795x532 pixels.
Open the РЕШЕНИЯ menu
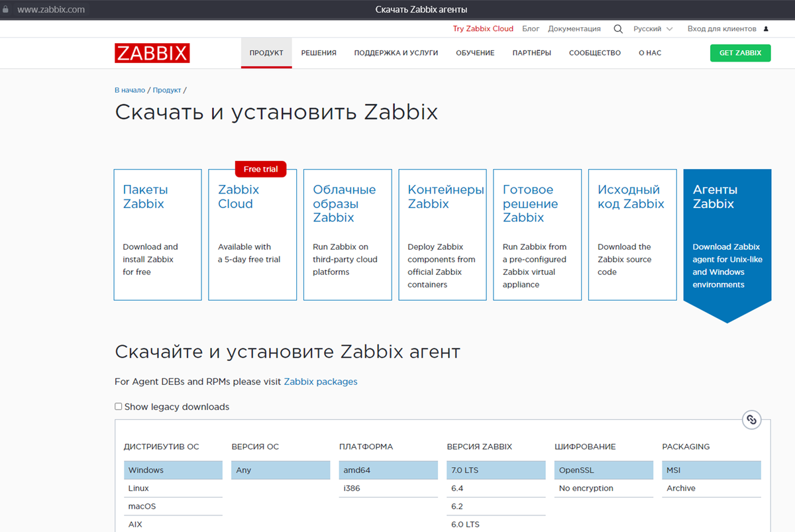click(319, 53)
